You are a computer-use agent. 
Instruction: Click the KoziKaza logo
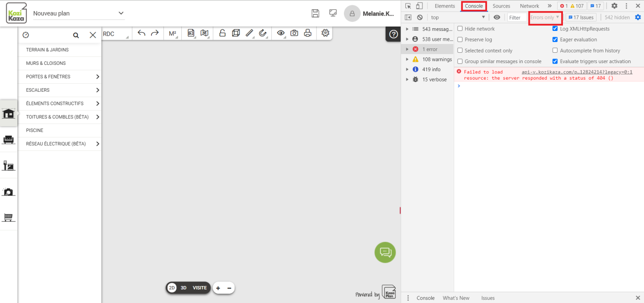click(x=16, y=13)
